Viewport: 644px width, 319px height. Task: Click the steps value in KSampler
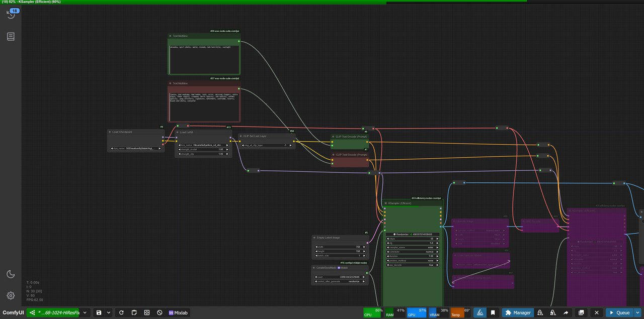pos(413,239)
